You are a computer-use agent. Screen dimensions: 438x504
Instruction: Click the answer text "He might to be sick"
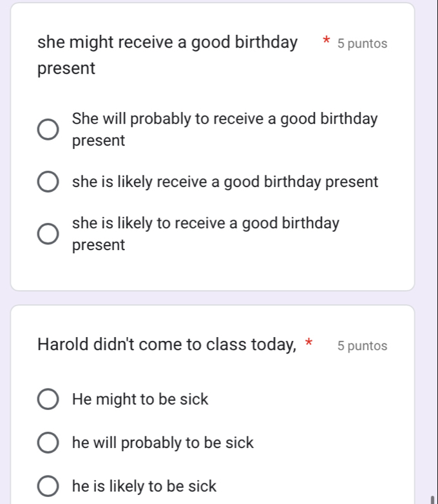tap(140, 400)
